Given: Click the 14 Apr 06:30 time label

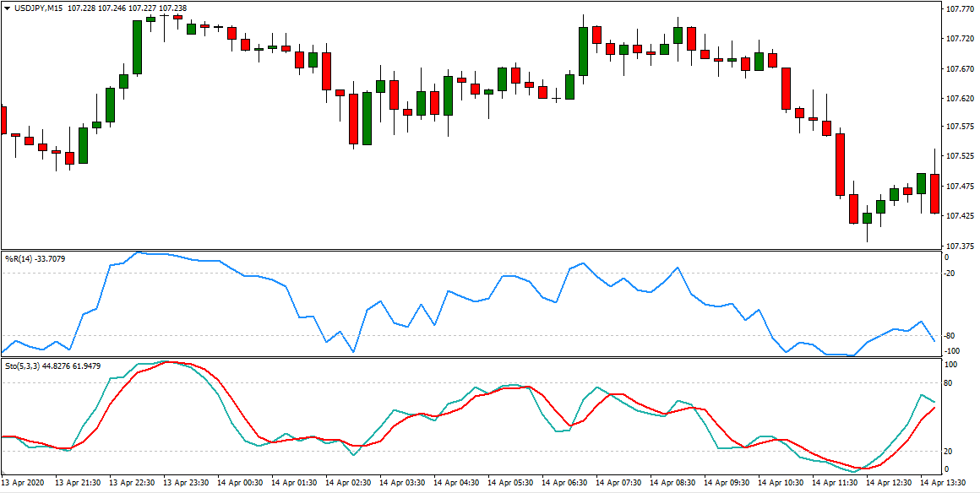Looking at the screenshot, I should pyautogui.click(x=568, y=484).
